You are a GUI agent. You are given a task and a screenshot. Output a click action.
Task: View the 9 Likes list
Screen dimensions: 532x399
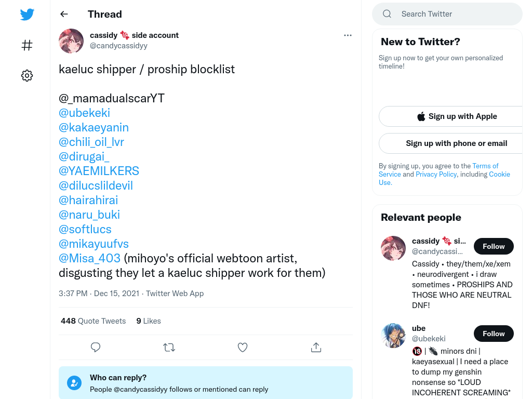[x=149, y=321]
